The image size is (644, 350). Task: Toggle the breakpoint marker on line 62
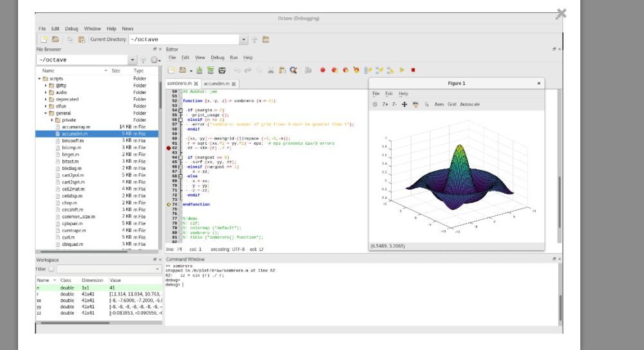click(x=169, y=148)
